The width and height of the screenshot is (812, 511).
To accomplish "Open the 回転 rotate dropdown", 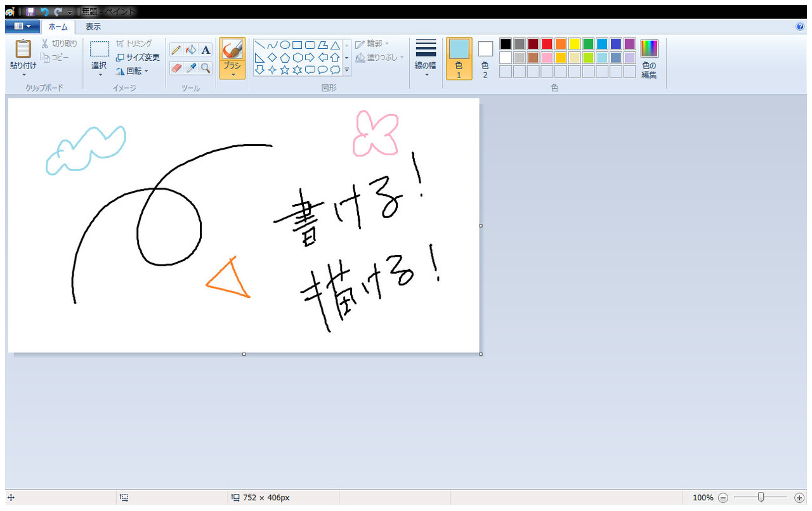I will pyautogui.click(x=132, y=71).
